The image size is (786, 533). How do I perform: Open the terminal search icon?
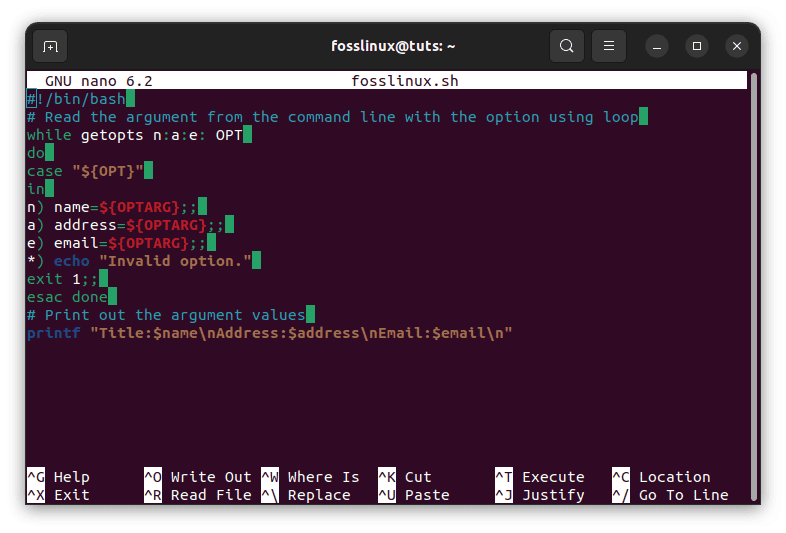tap(566, 46)
